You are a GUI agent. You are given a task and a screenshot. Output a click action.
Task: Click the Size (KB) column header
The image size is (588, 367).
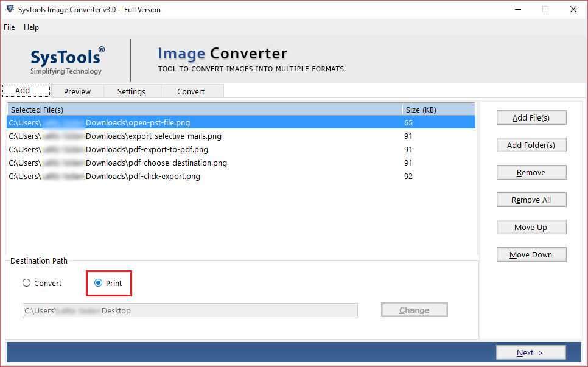tap(439, 110)
